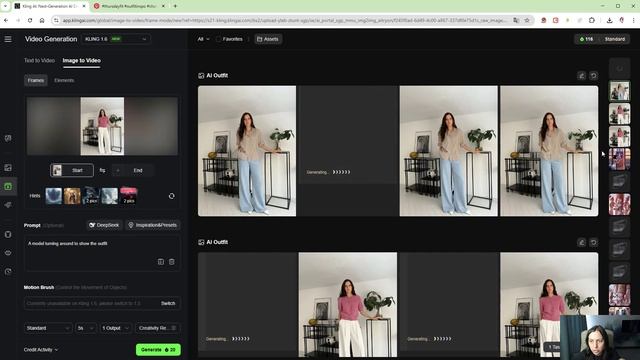This screenshot has height=360, width=640.
Task: Open the All filter dropdown
Action: (x=203, y=39)
